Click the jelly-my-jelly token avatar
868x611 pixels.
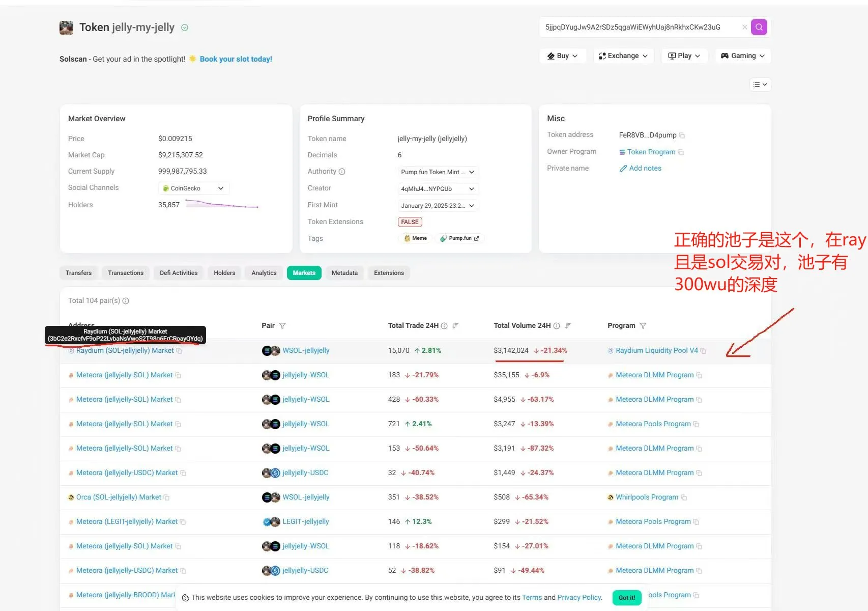[66, 27]
